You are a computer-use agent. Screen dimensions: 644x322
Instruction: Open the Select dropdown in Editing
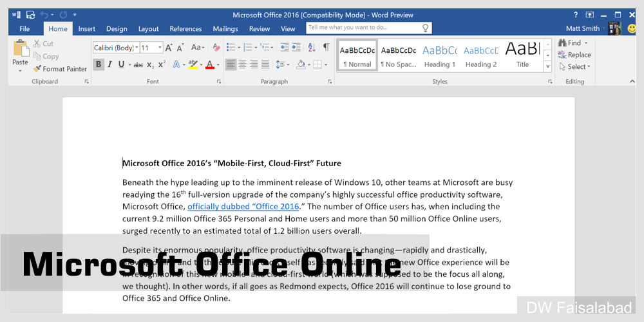coord(574,66)
